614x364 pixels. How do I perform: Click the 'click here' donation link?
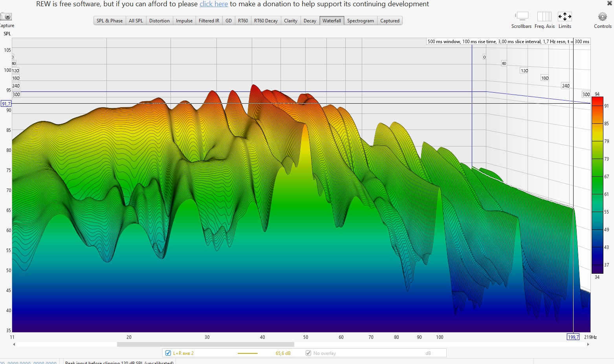click(x=214, y=4)
